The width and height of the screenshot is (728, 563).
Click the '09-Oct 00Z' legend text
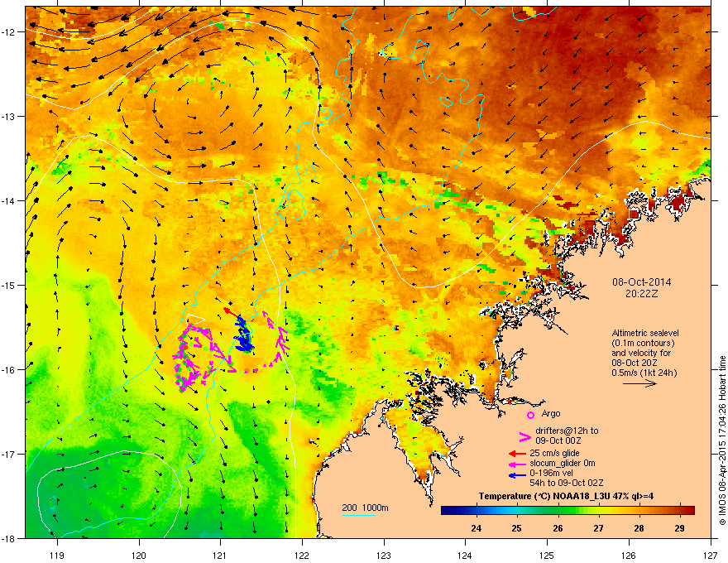coord(558,440)
